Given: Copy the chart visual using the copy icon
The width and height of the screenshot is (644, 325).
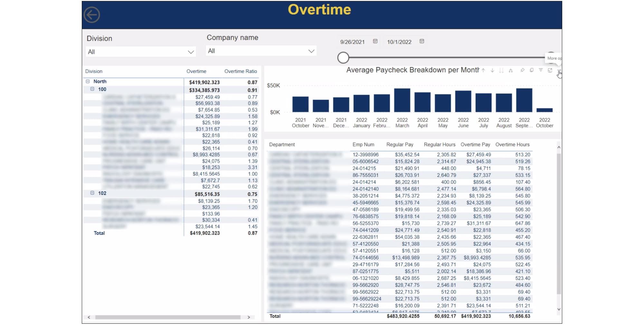Looking at the screenshot, I should pos(532,70).
